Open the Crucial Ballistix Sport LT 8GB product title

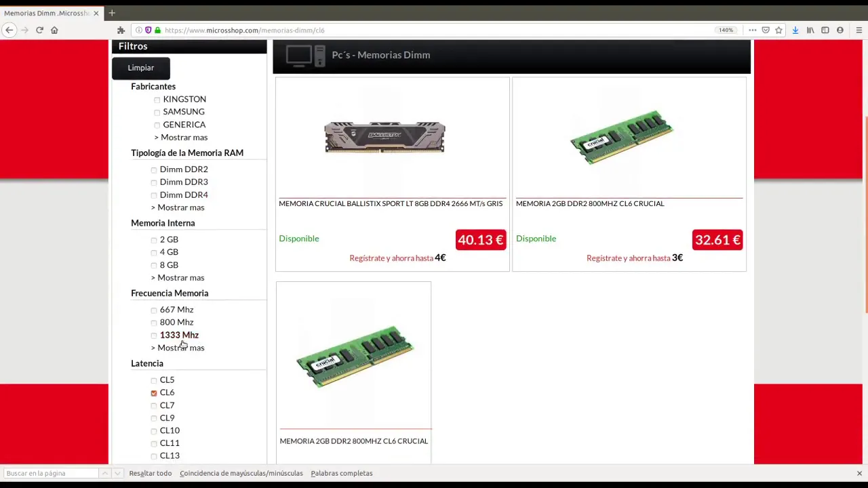[x=391, y=203]
